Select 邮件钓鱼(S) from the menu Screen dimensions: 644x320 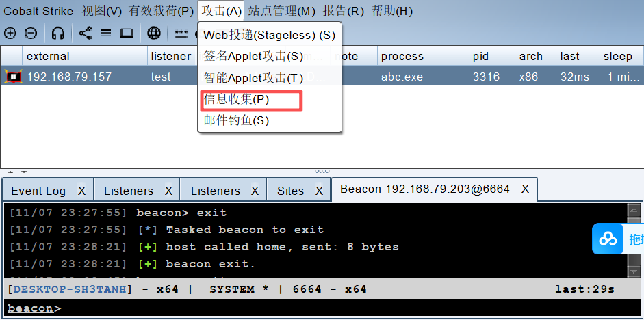(270, 120)
